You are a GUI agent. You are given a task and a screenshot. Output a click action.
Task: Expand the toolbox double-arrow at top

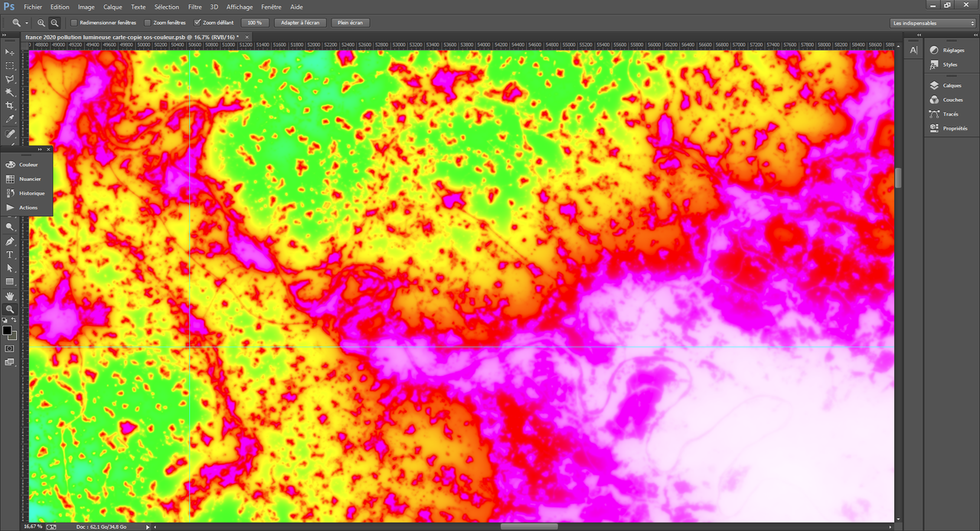pos(5,35)
